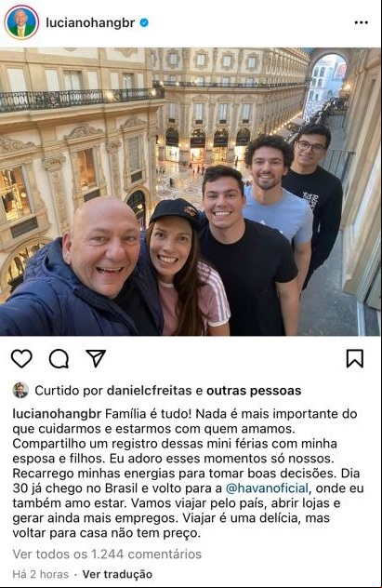Open lucianohangbr username in caption
382x588 pixels.
(57, 414)
